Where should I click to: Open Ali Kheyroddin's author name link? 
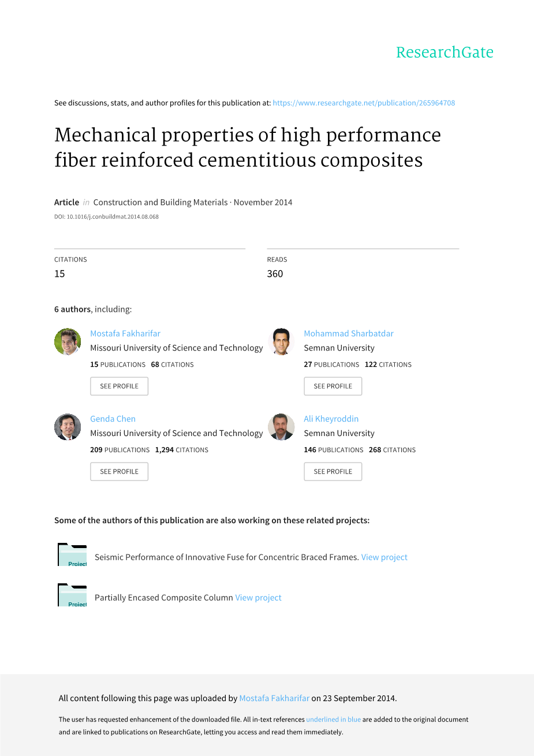coord(331,419)
